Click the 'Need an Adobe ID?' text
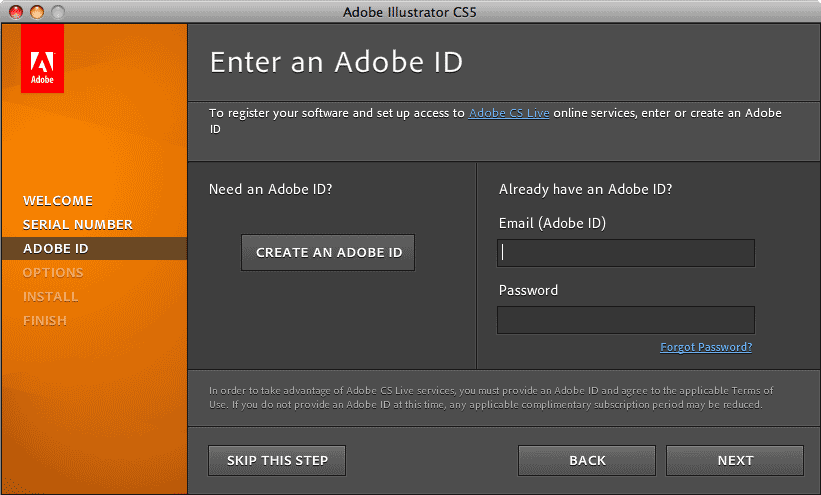Image resolution: width=821 pixels, height=495 pixels. coord(270,189)
